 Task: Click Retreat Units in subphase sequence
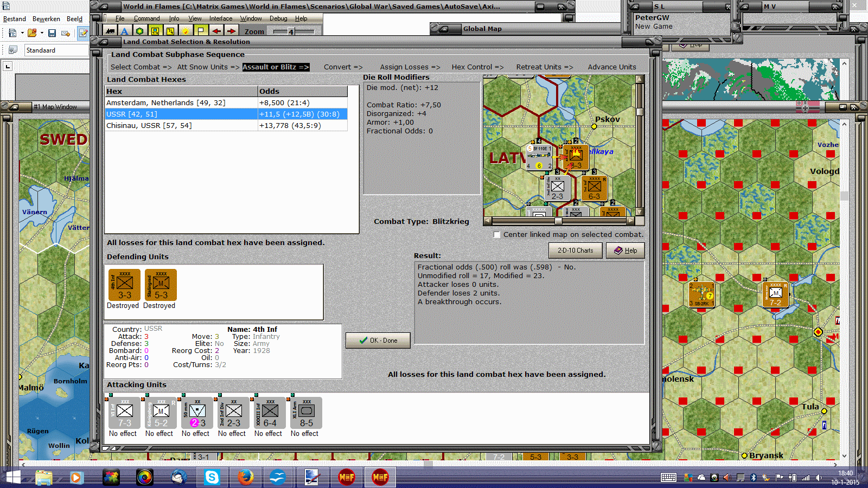[545, 67]
